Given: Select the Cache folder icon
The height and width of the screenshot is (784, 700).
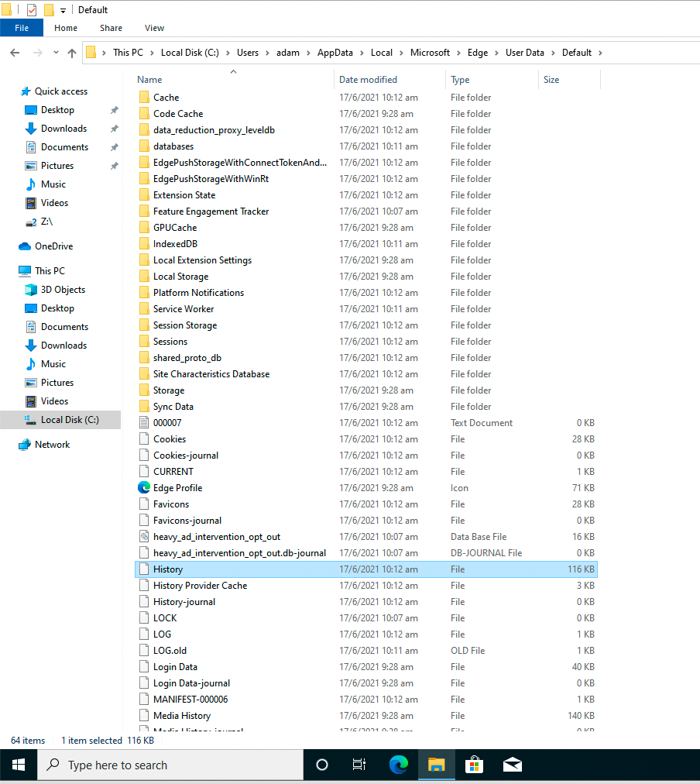Looking at the screenshot, I should point(144,97).
